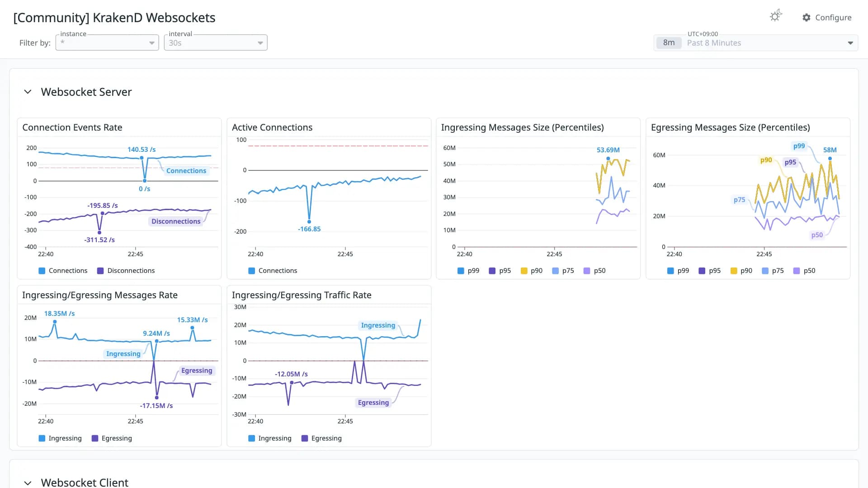This screenshot has height=488, width=868.
Task: Toggle Disconnections legend in Connection Events Rate
Action: [x=126, y=271]
